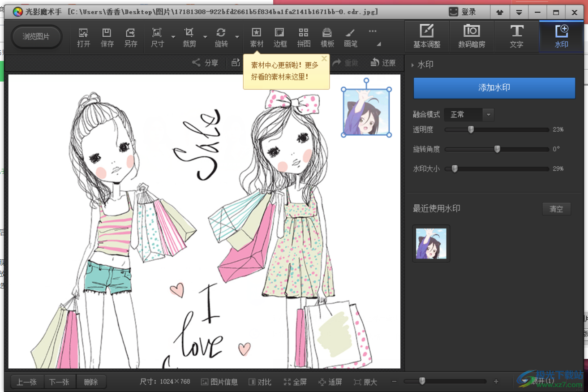Click the 保存 (Save) toolbar icon
Screen dimensions: 588x392
[x=107, y=38]
